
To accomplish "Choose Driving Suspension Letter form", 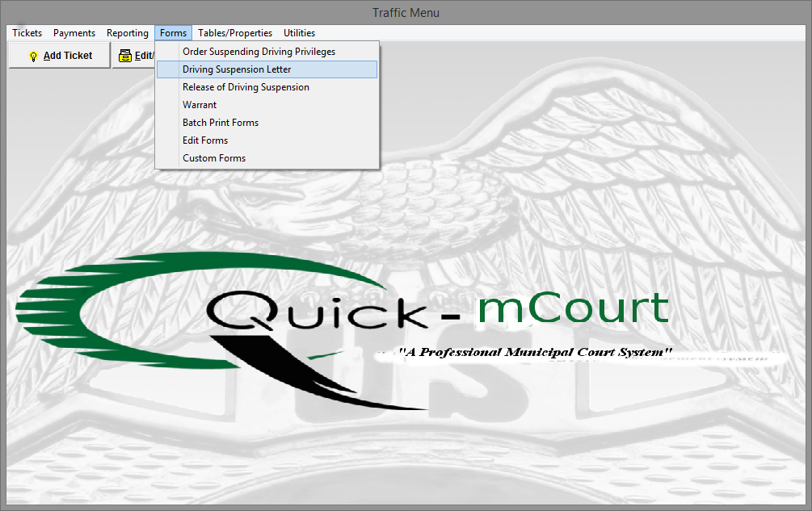I will (267, 69).
